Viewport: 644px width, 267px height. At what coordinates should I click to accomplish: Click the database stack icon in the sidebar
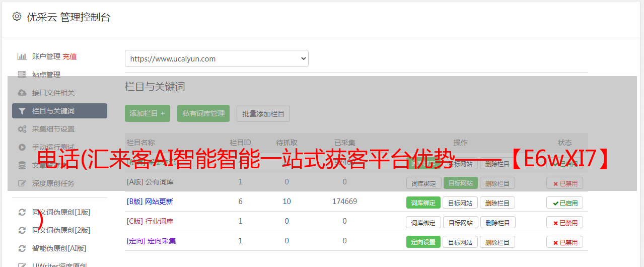22,165
